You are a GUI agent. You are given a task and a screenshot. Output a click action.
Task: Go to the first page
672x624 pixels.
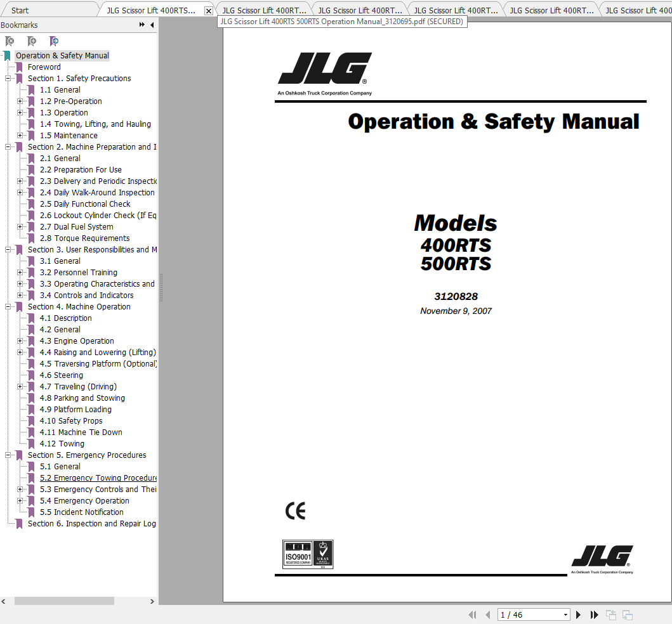click(472, 615)
